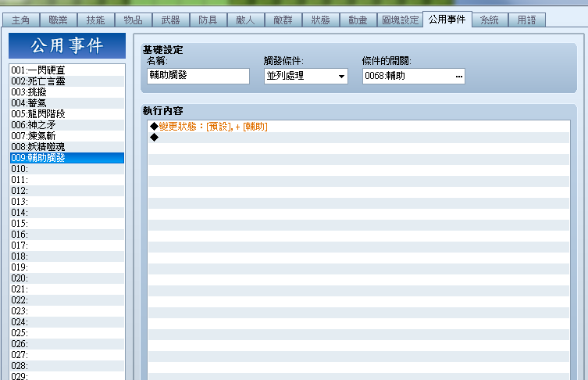Switch to the 用語 tab
Image resolution: width=588 pixels, height=380 pixels.
click(527, 20)
